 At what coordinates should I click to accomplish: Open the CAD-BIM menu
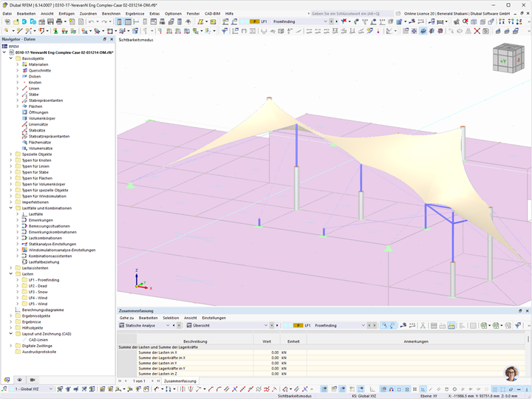click(212, 13)
